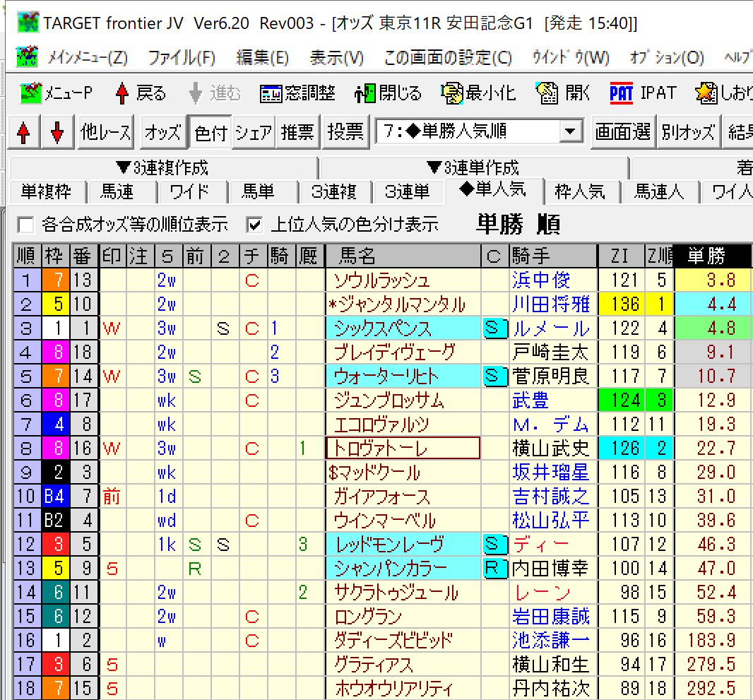The image size is (753, 700).
Task: Open the オプション(O) menu
Action: (x=667, y=58)
